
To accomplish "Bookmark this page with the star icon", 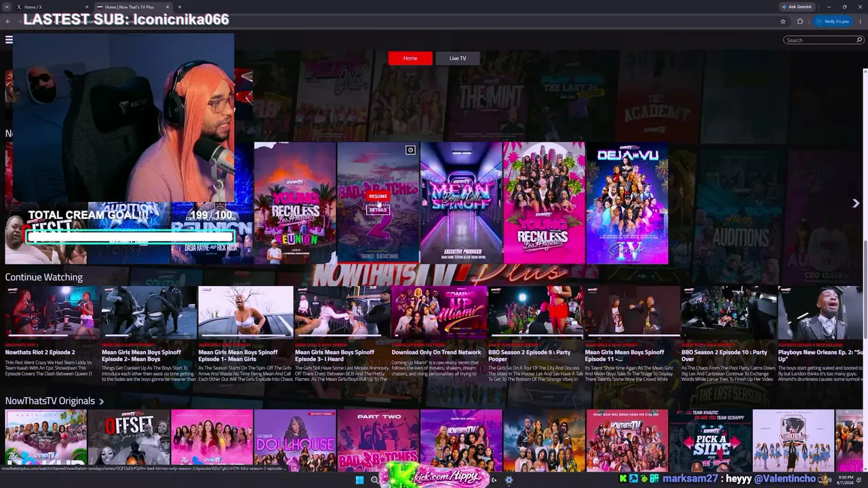I will pyautogui.click(x=783, y=21).
